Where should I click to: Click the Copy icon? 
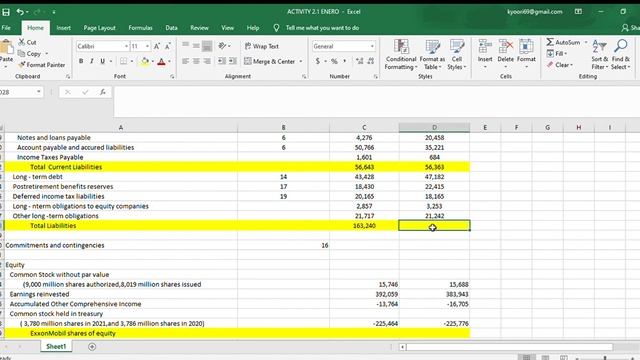(x=22, y=53)
